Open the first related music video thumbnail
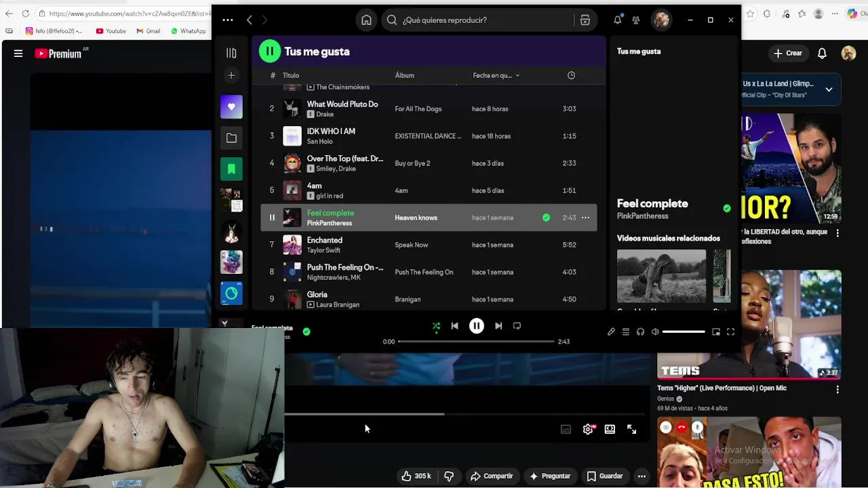The width and height of the screenshot is (868, 488). [661, 276]
